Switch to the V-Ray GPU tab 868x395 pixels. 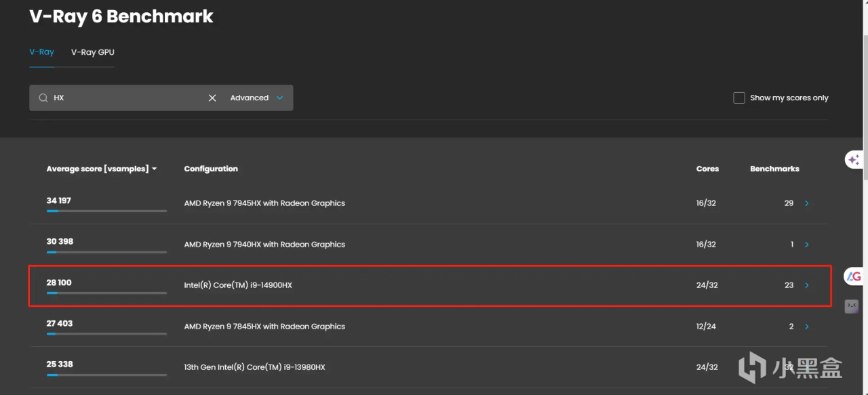(92, 52)
